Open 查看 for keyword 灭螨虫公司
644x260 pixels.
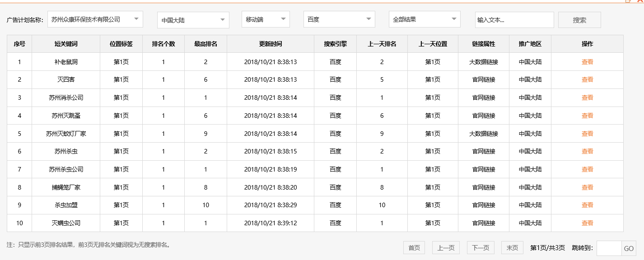click(x=588, y=223)
